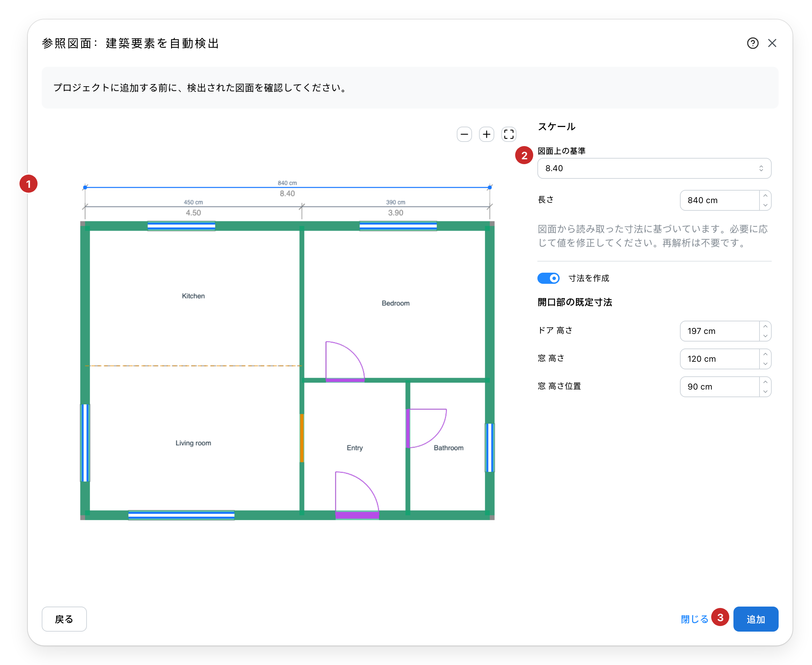This screenshot has width=812, height=665.
Task: Fit floor plan to view
Action: tap(509, 135)
